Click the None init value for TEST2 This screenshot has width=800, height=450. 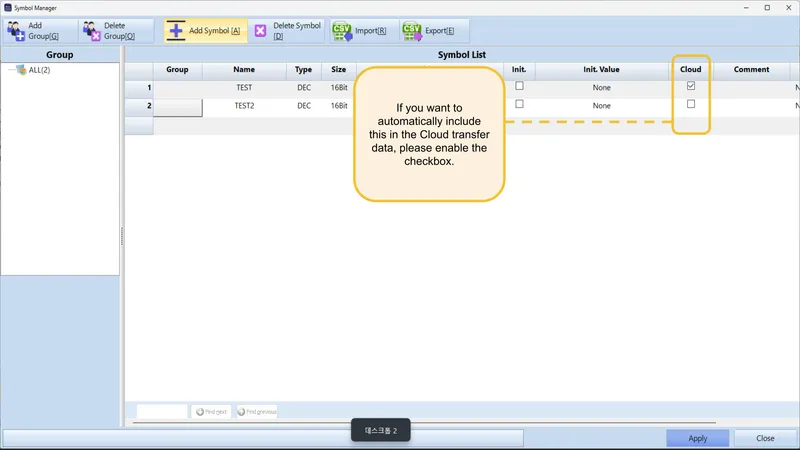point(602,106)
